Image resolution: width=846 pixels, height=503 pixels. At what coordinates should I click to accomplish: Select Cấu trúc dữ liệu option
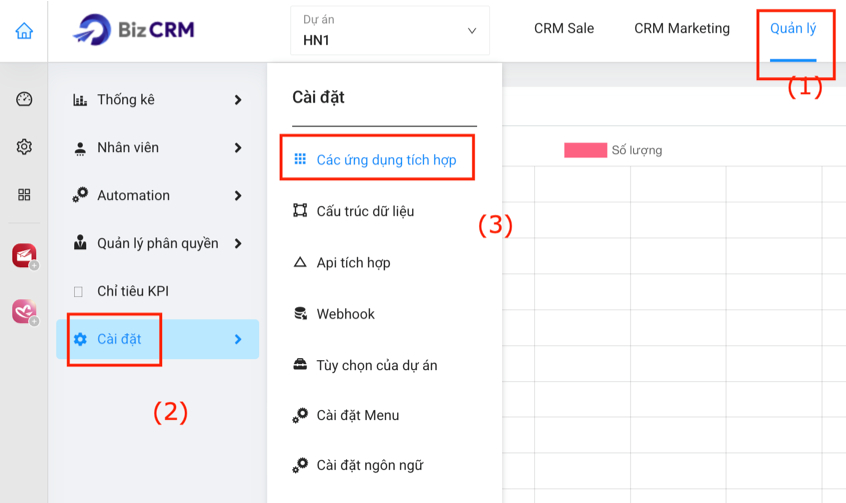[x=365, y=211]
